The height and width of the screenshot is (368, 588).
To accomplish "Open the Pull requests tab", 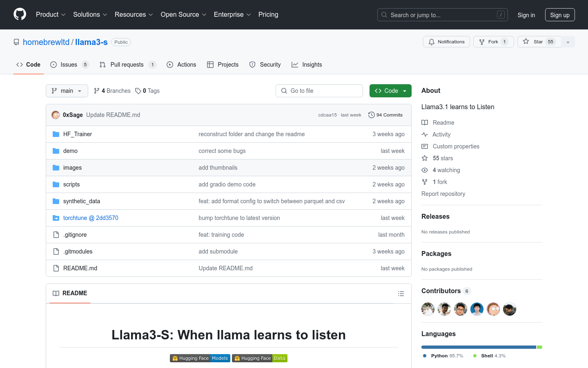I will click(x=128, y=65).
